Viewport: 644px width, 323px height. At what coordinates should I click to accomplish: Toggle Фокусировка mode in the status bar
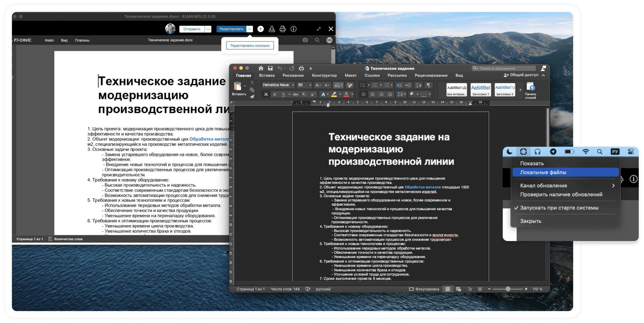pos(424,289)
